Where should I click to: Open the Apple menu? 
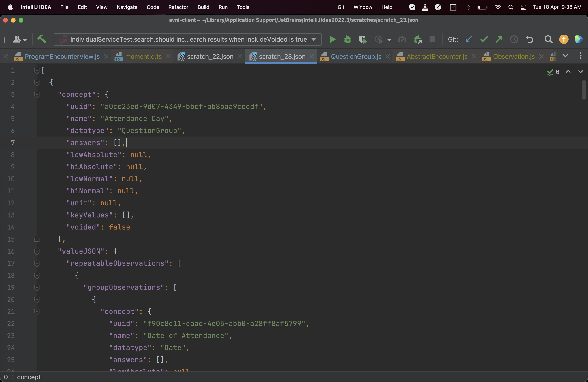pyautogui.click(x=10, y=7)
